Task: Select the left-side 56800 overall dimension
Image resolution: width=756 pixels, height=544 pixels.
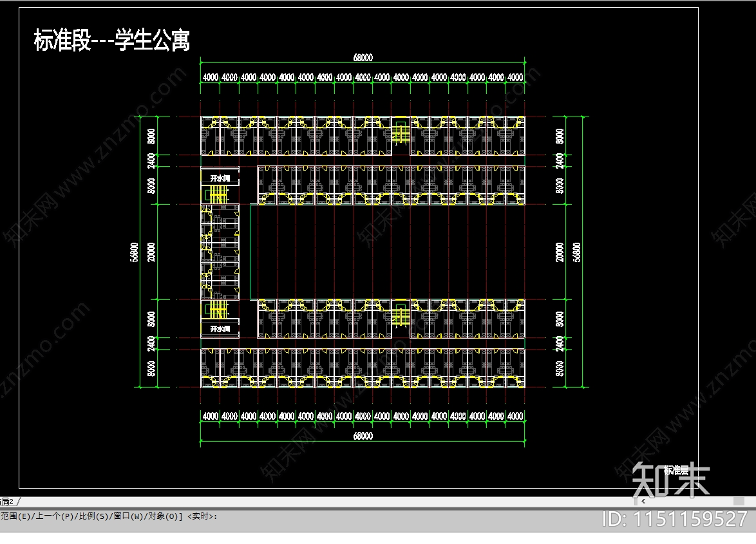Action: click(134, 252)
